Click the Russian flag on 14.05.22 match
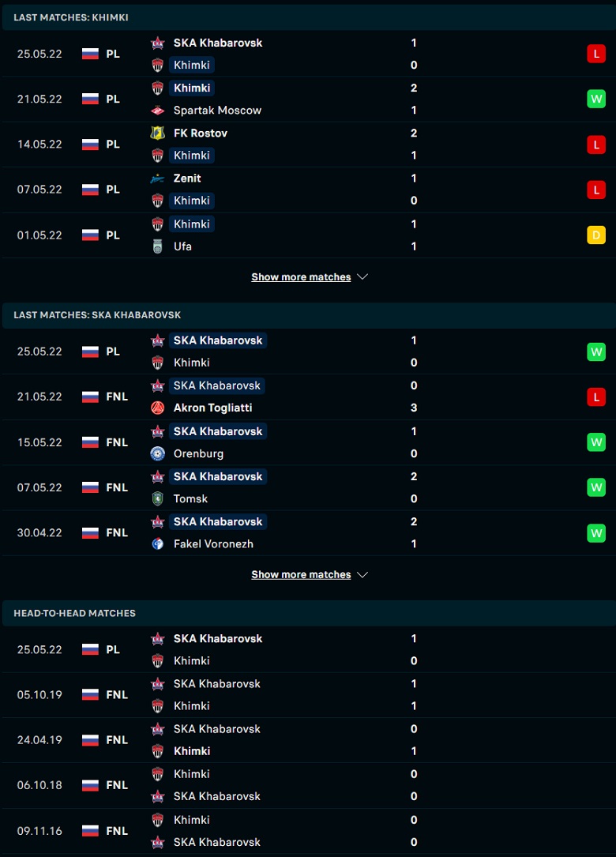Image resolution: width=616 pixels, height=857 pixels. (90, 145)
